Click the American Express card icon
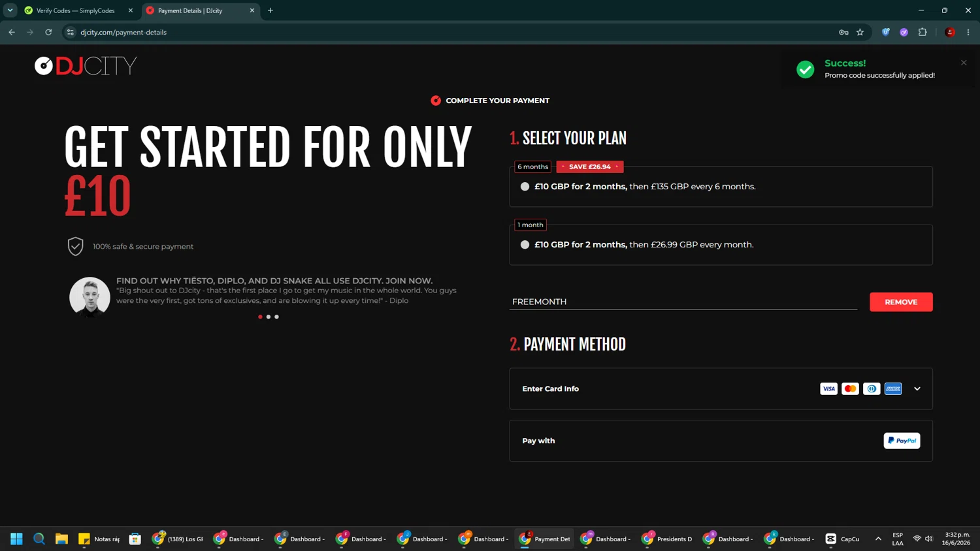 point(893,388)
